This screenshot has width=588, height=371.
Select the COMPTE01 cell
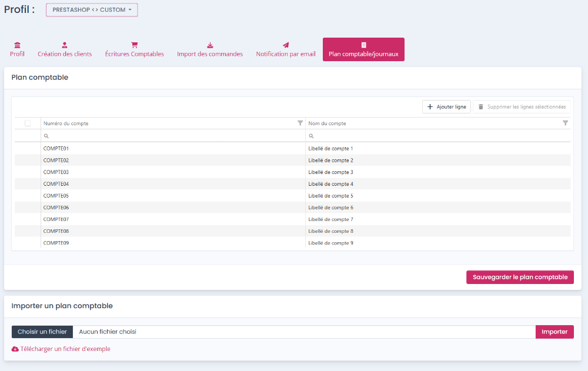point(173,149)
